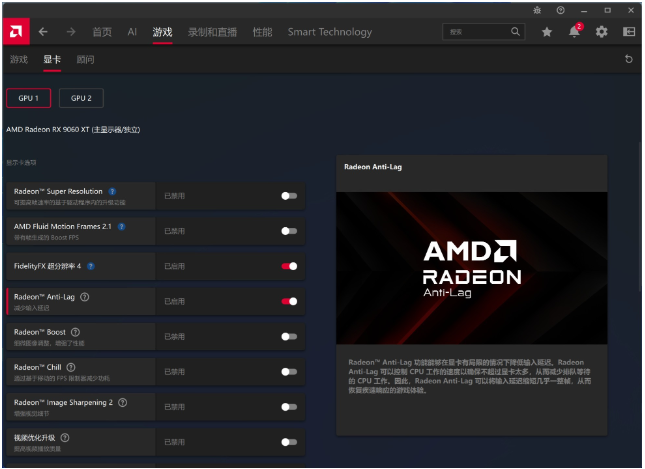This screenshot has width=645, height=469.
Task: Click help icon beside Radeon Chill
Action: pyautogui.click(x=71, y=367)
